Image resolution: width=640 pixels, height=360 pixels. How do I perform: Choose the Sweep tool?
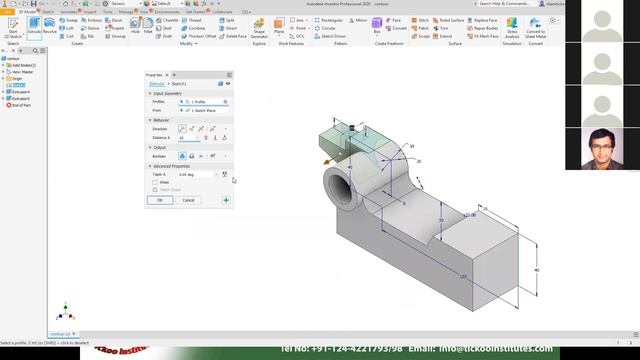68,20
